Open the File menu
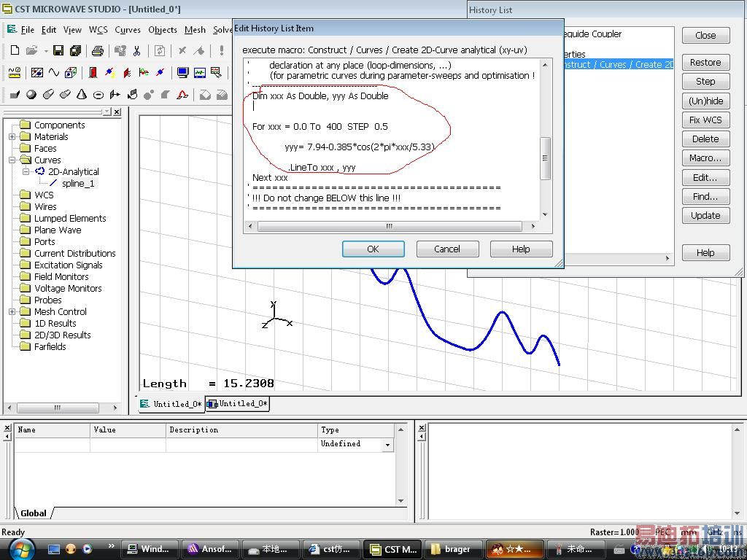This screenshot has width=747, height=560. pyautogui.click(x=27, y=29)
